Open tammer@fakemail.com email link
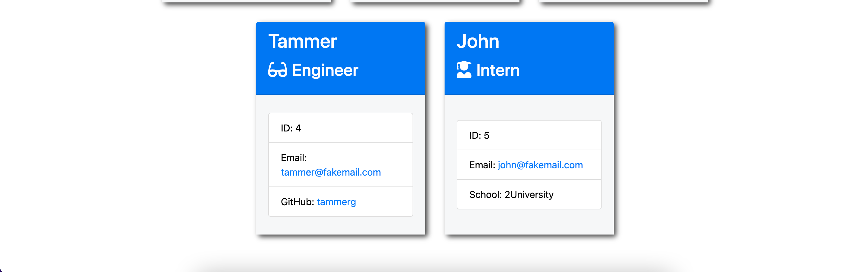Viewport: 868px width, 272px height. tap(330, 172)
